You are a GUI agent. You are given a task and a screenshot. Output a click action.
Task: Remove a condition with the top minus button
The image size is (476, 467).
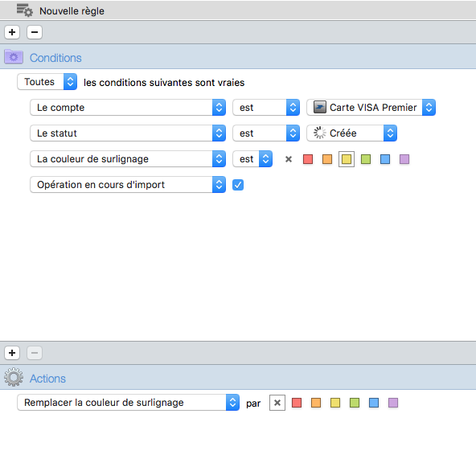click(x=35, y=32)
